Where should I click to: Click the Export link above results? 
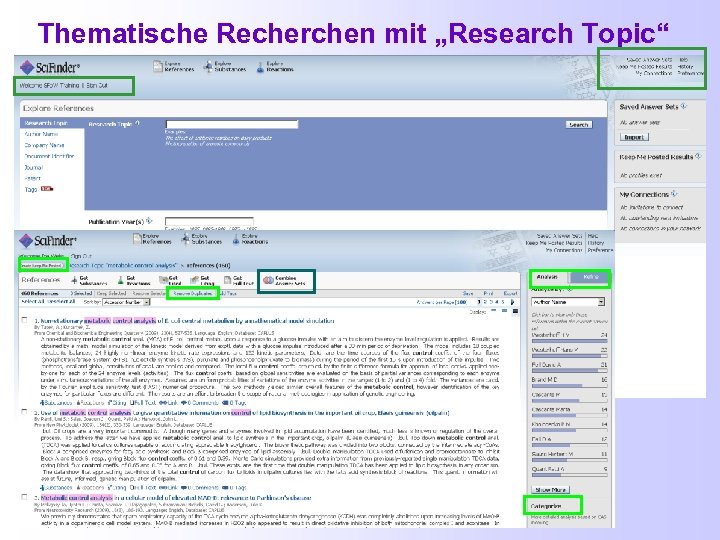(x=510, y=293)
